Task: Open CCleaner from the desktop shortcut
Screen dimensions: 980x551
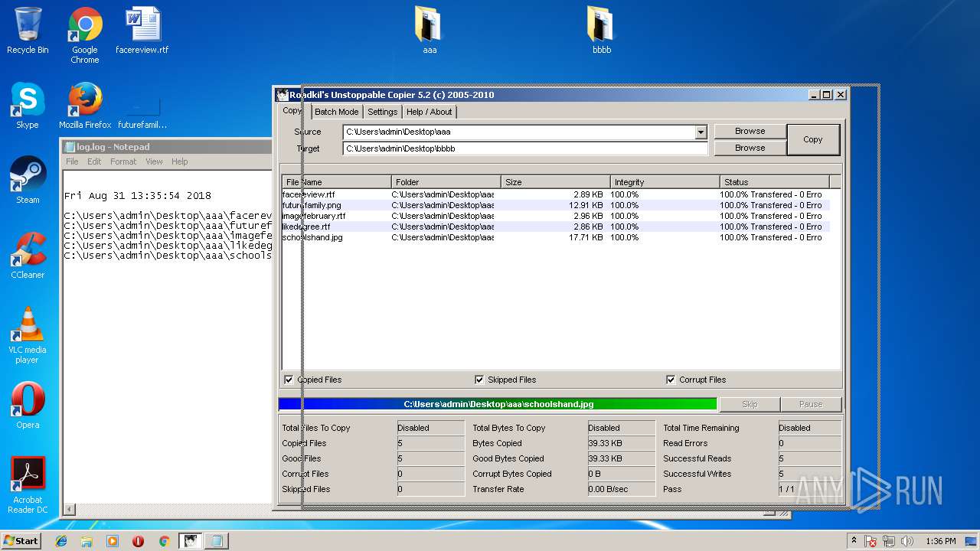Action: pyautogui.click(x=28, y=256)
